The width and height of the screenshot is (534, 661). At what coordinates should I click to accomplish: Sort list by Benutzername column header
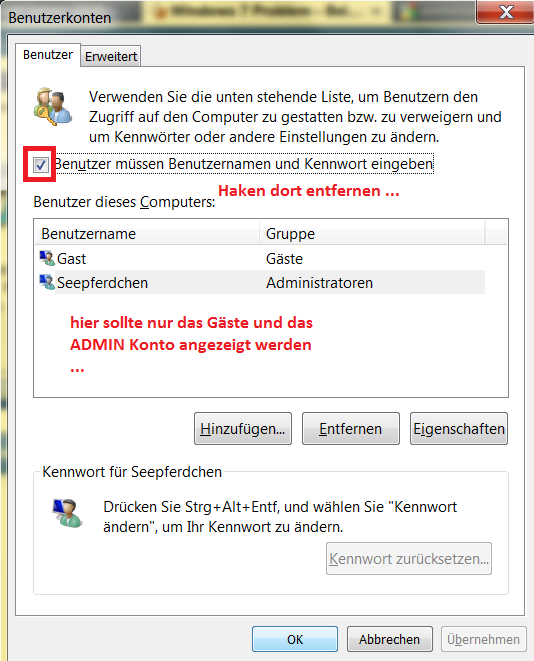147,234
